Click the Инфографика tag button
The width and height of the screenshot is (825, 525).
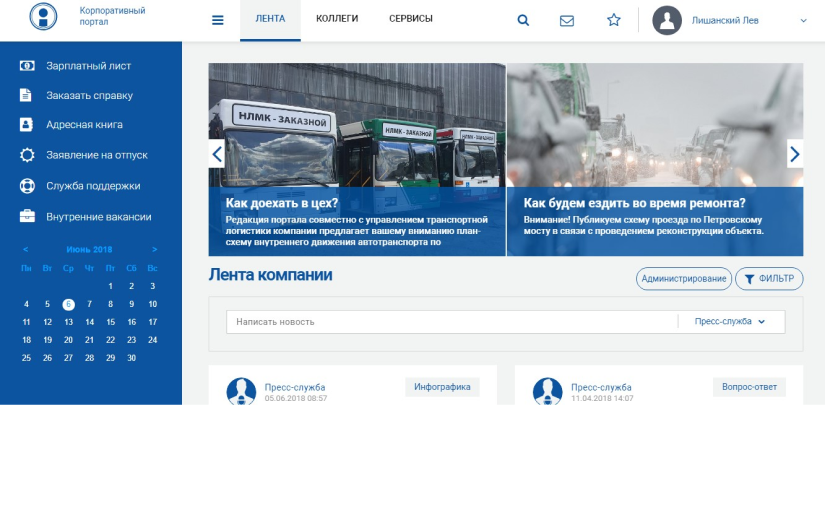(442, 387)
